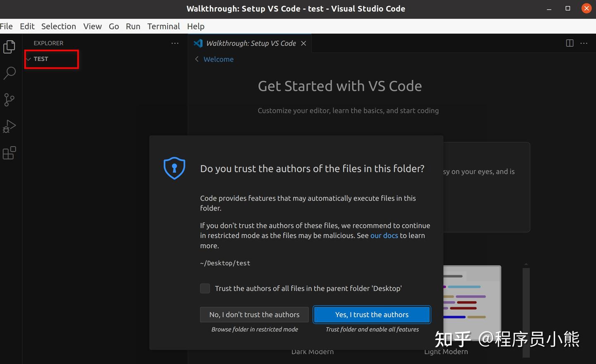The image size is (596, 364).
Task: Click Yes, I trust the authors
Action: (x=372, y=315)
